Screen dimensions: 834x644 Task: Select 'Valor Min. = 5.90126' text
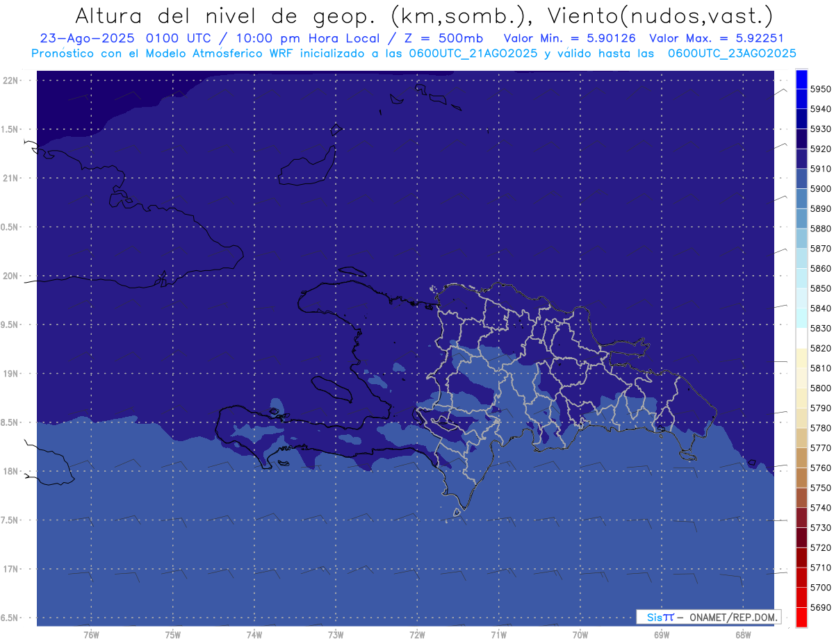click(x=570, y=39)
